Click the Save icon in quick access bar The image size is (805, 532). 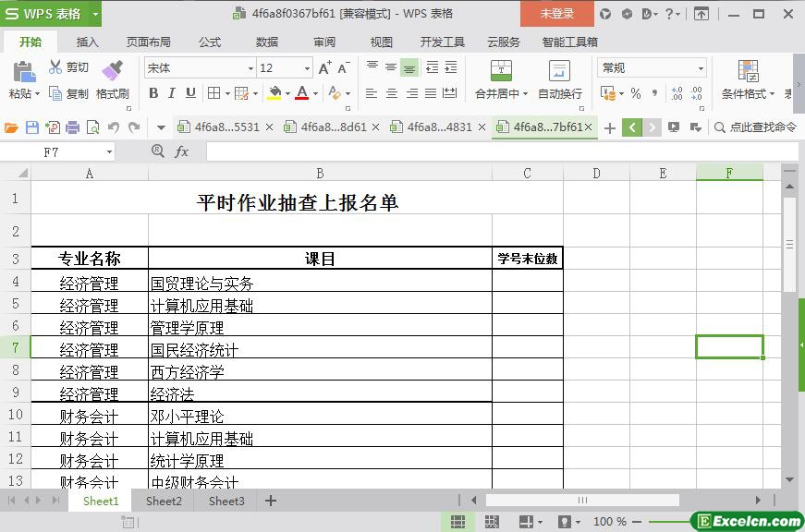click(31, 127)
